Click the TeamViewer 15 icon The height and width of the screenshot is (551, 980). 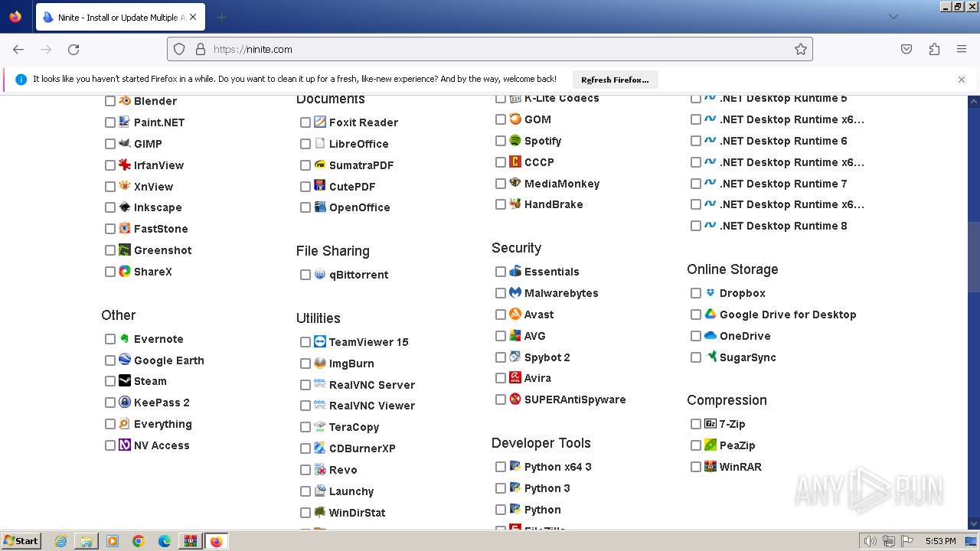click(x=320, y=341)
